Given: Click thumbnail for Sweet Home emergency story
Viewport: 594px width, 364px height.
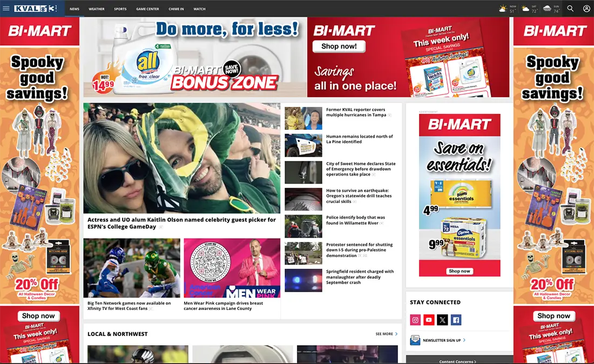Looking at the screenshot, I should click(x=303, y=172).
